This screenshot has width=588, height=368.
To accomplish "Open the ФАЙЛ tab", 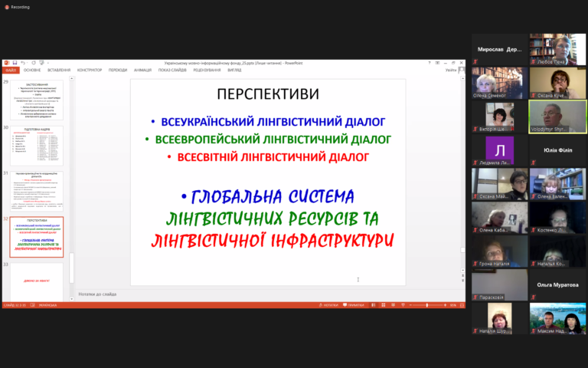I will pyautogui.click(x=11, y=70).
